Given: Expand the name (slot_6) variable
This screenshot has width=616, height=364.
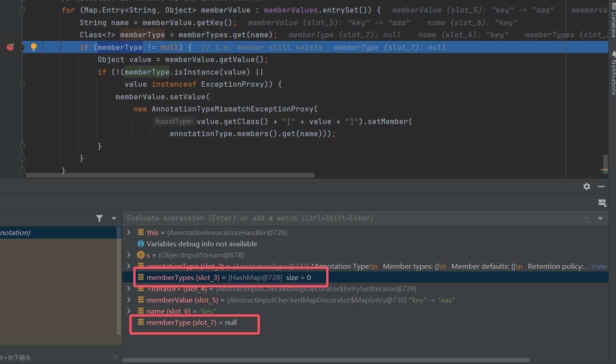Looking at the screenshot, I should (129, 311).
